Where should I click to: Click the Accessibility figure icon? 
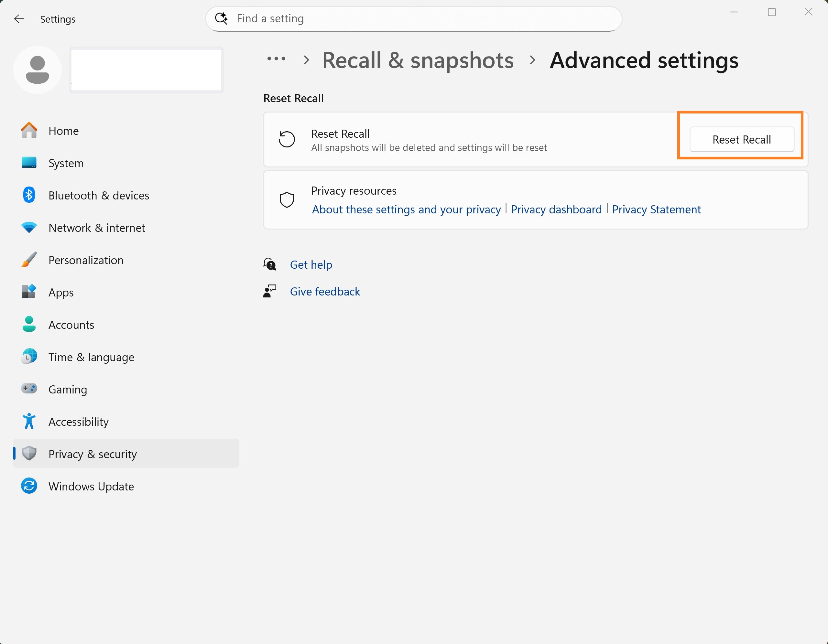tap(29, 422)
